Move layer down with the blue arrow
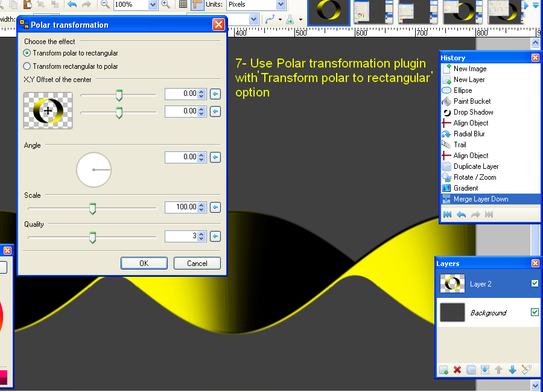Screen dimensions: 543x392 (x=512, y=370)
